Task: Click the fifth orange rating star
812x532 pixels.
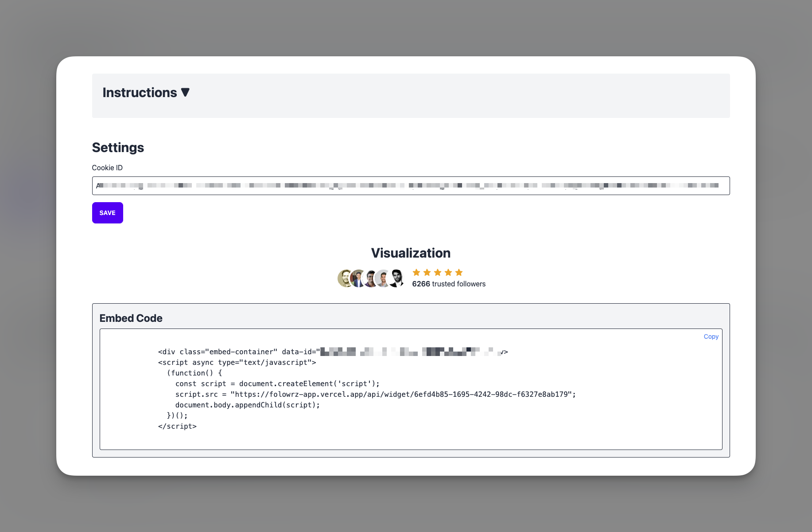Action: (459, 272)
